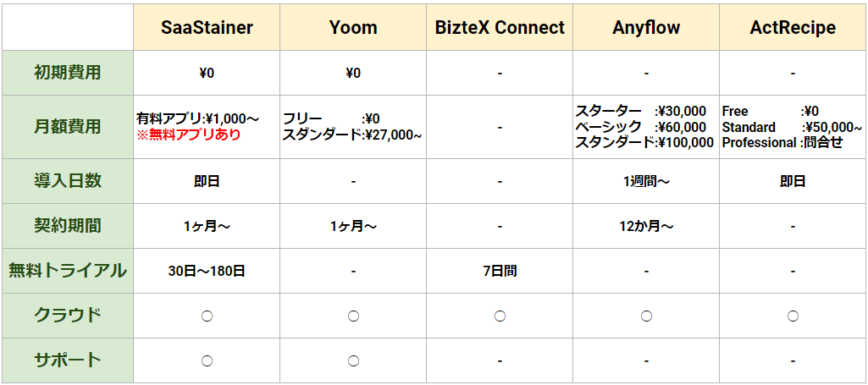Screen dimensions: 868x385
Task: Click the circle mark for SaaStainer サポート
Action: 207,360
